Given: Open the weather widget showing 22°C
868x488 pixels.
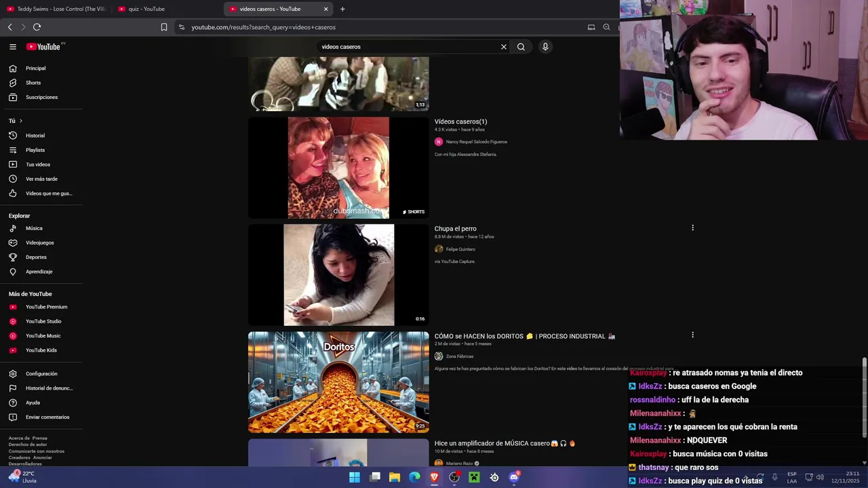Looking at the screenshot, I should tap(22, 477).
